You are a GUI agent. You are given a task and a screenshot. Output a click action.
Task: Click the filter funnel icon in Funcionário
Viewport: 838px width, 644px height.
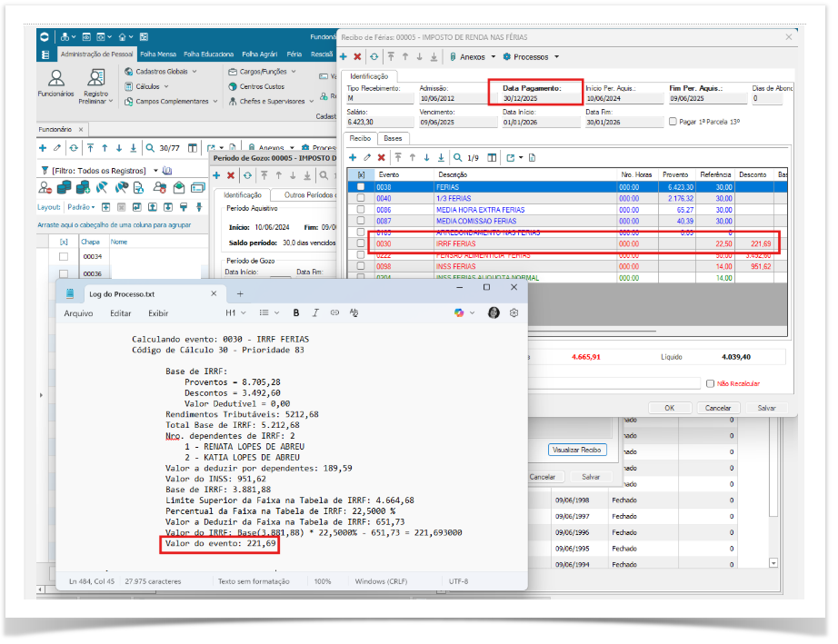(45, 171)
